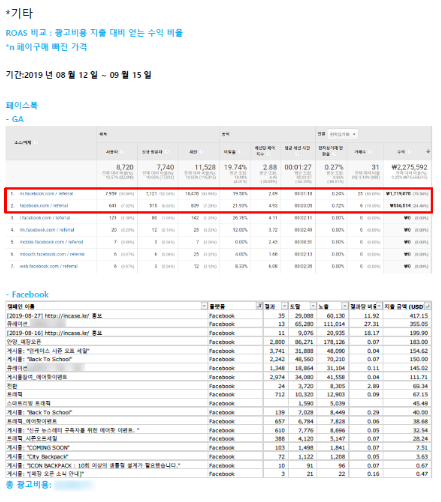Open the mtouch.facebook.com / referral source link
This screenshot has height=502, width=441.
pos(52,254)
